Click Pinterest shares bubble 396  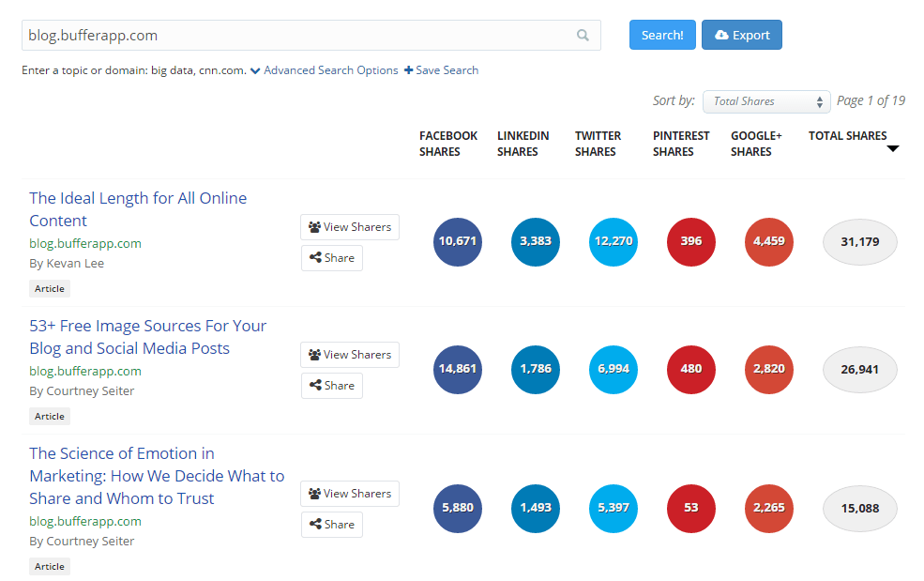691,242
